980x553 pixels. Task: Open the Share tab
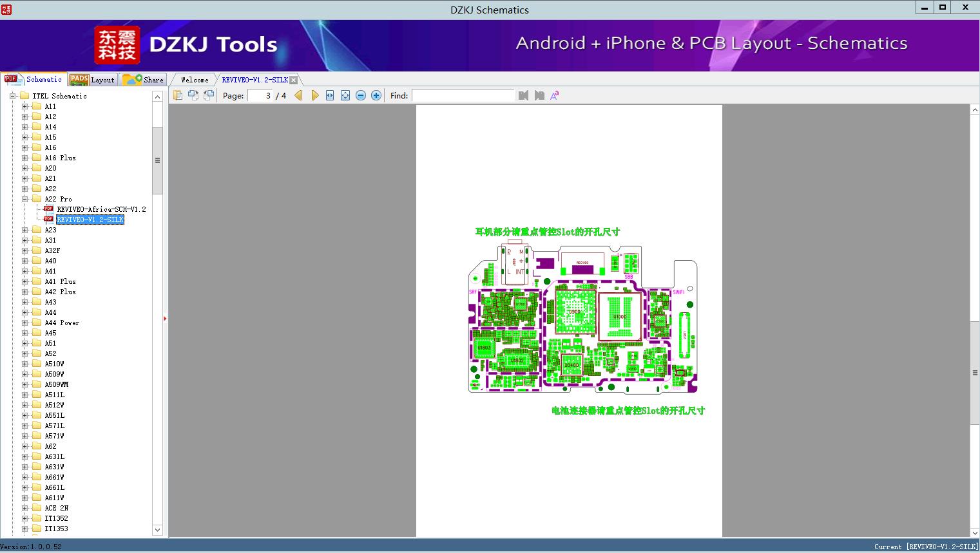(x=144, y=80)
